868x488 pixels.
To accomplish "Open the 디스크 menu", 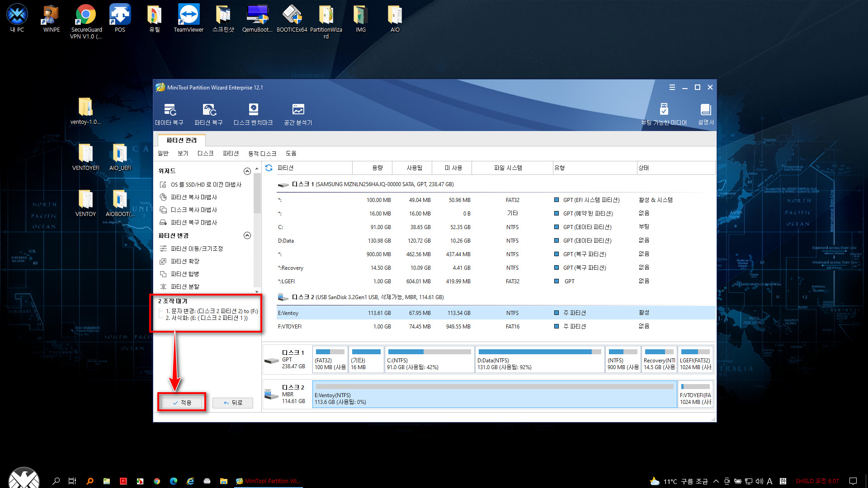I will tap(206, 153).
